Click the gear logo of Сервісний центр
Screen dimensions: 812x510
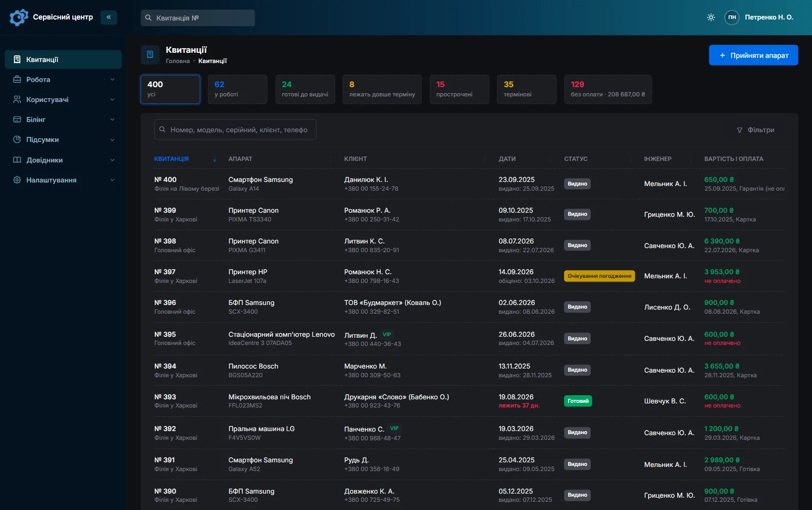click(18, 17)
